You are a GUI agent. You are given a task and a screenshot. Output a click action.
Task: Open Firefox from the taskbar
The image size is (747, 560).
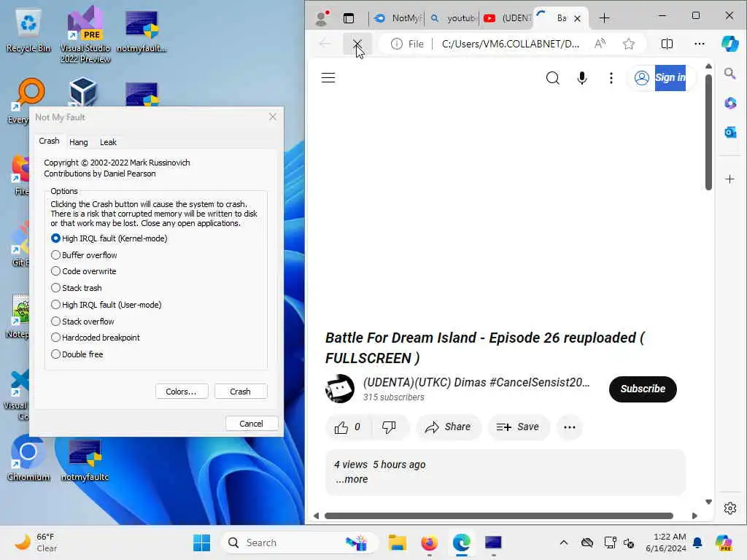(x=429, y=542)
